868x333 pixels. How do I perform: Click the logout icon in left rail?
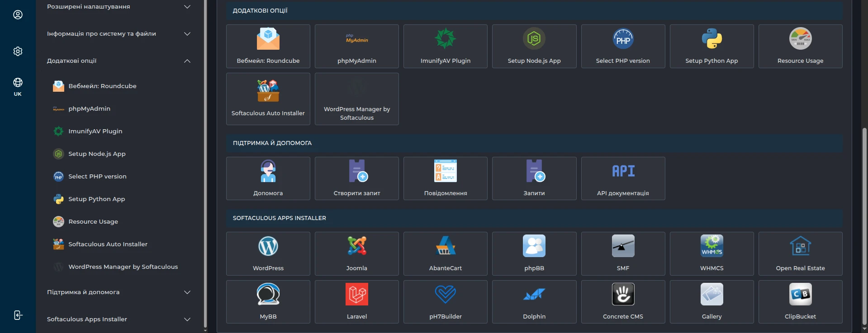tap(18, 315)
